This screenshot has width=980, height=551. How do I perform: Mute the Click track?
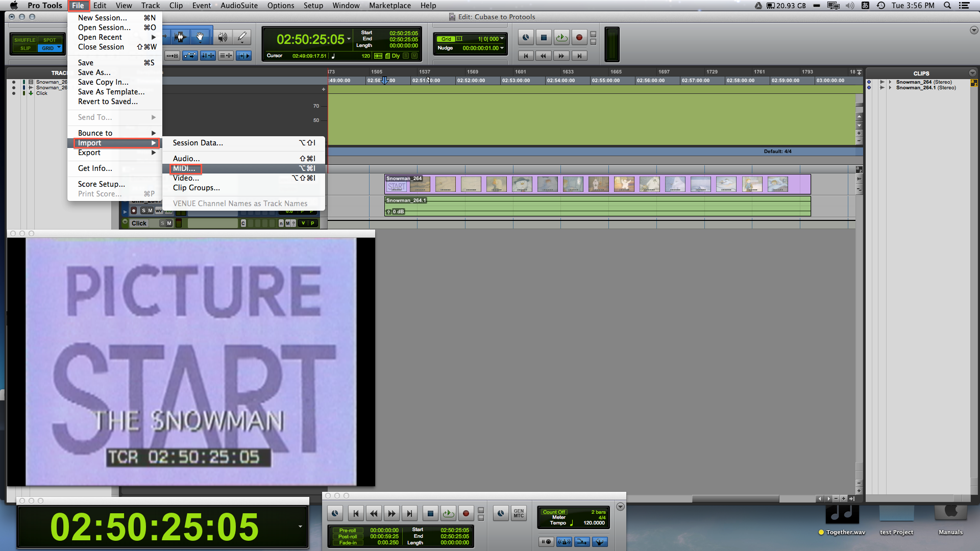(169, 223)
